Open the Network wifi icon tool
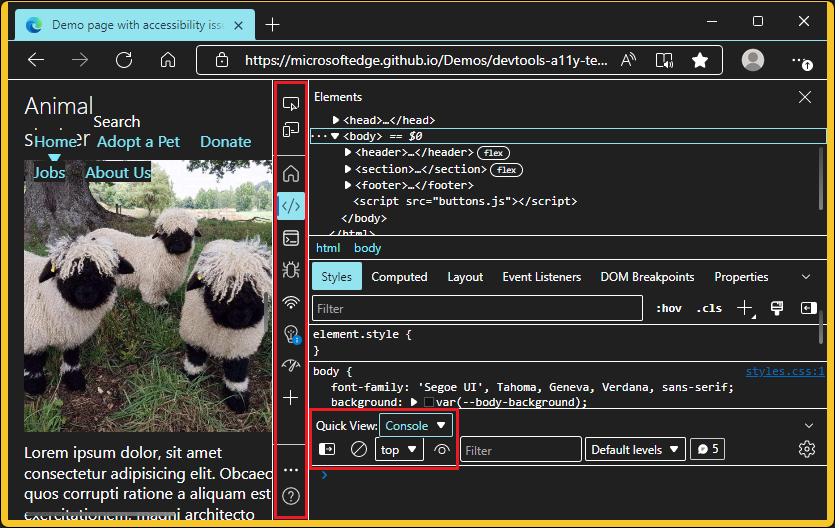 click(x=291, y=302)
